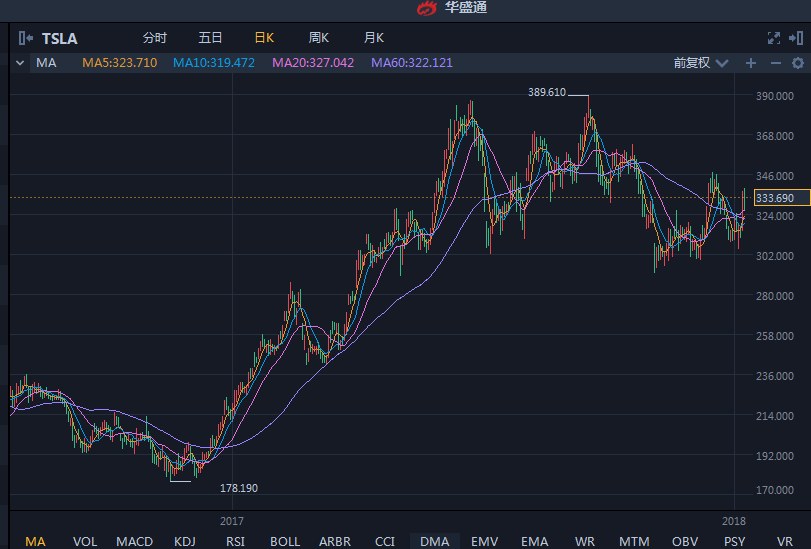811x549 pixels.
Task: Show the RSI indicator
Action: click(235, 541)
